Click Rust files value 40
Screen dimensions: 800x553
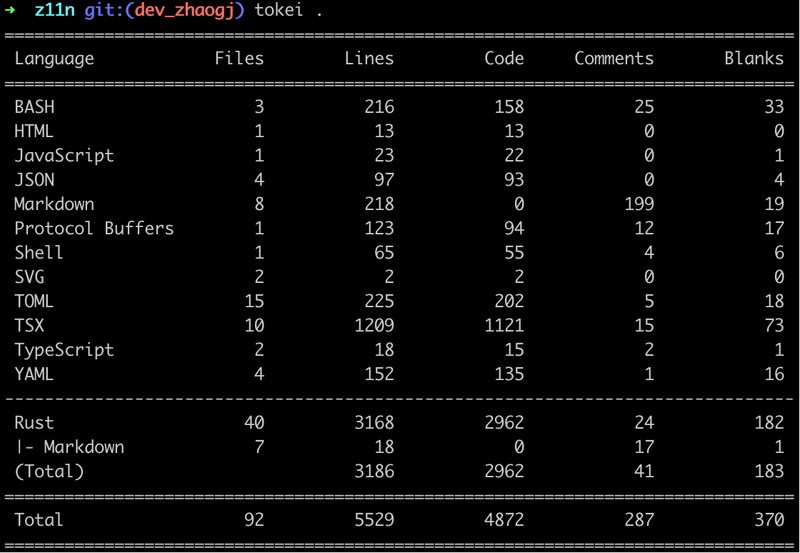click(x=254, y=422)
